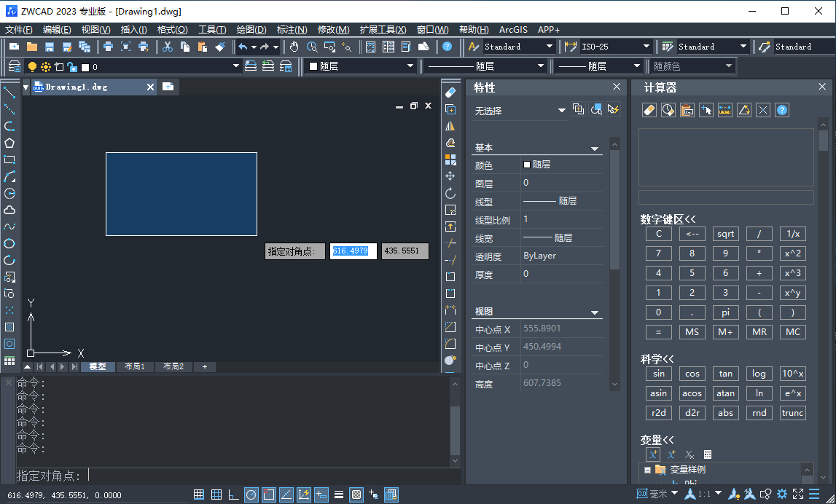Click the Print icon in the toolbar
This screenshot has height=504, width=836.
(x=108, y=47)
